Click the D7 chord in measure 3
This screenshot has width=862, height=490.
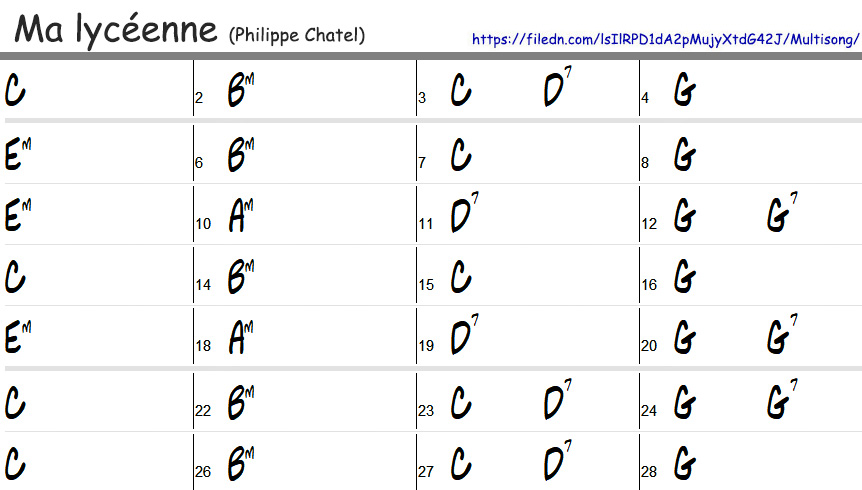557,88
